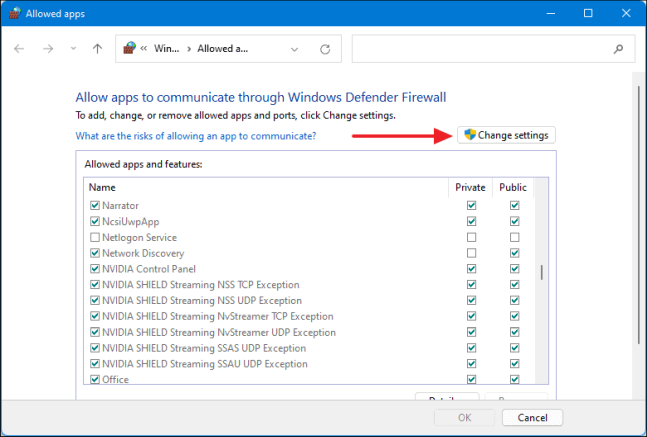Expand the address bar history dropdown
The width and height of the screenshot is (647, 437).
[294, 48]
